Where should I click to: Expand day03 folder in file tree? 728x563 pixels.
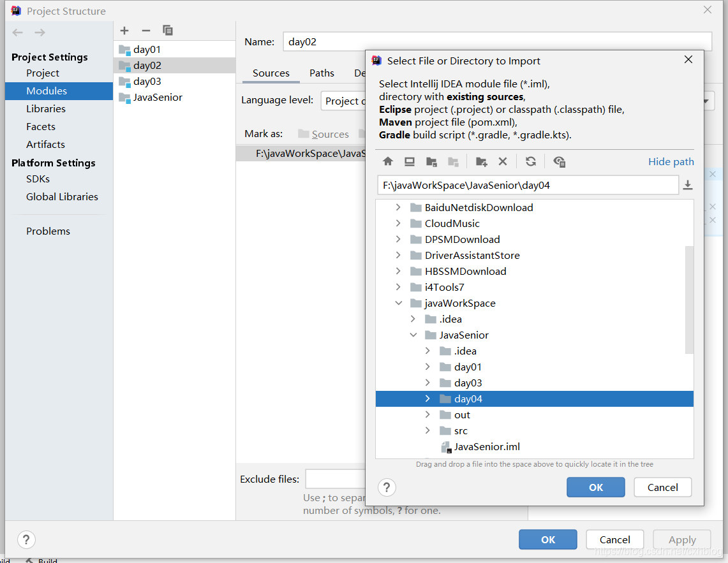(x=427, y=383)
